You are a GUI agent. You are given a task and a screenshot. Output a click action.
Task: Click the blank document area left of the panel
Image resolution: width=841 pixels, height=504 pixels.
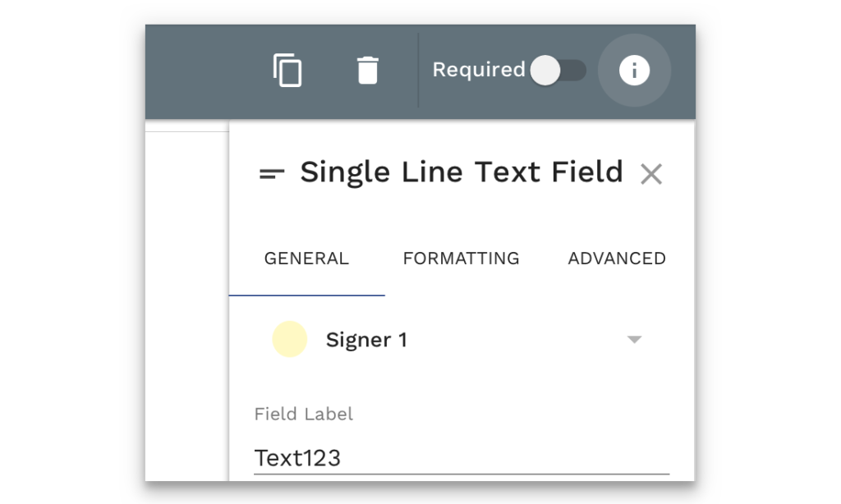186,304
